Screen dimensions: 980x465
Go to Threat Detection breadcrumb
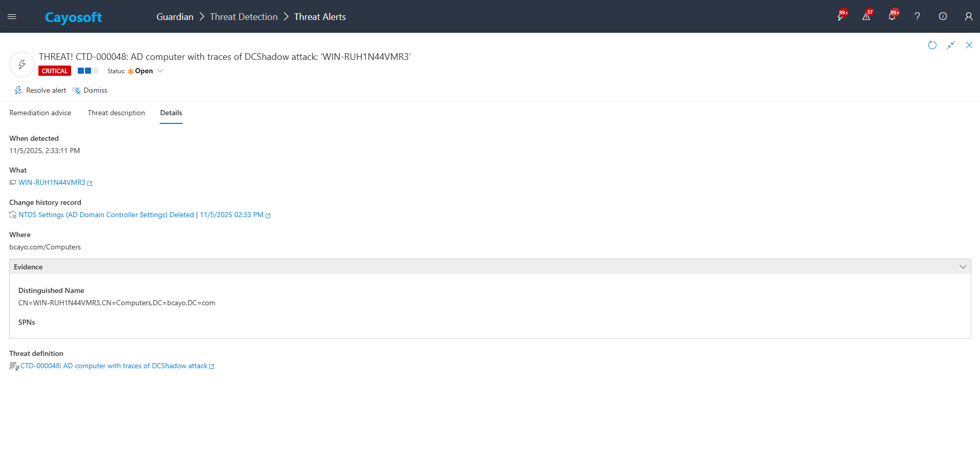click(244, 17)
